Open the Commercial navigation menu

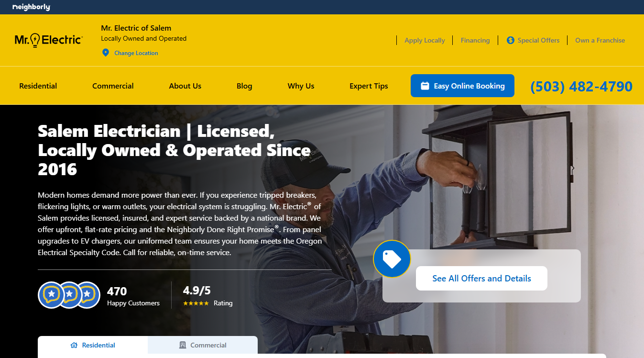pyautogui.click(x=113, y=86)
